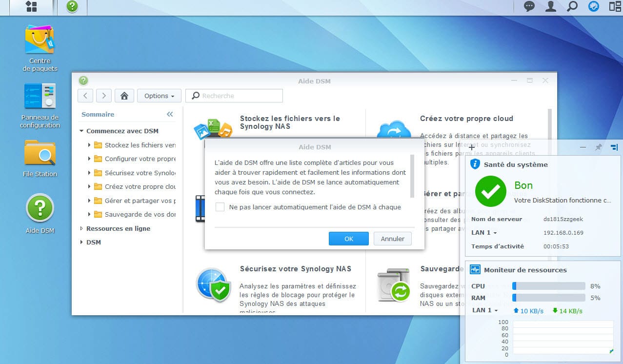Launch File Station from desktop
The image size is (623, 364).
[x=40, y=158]
